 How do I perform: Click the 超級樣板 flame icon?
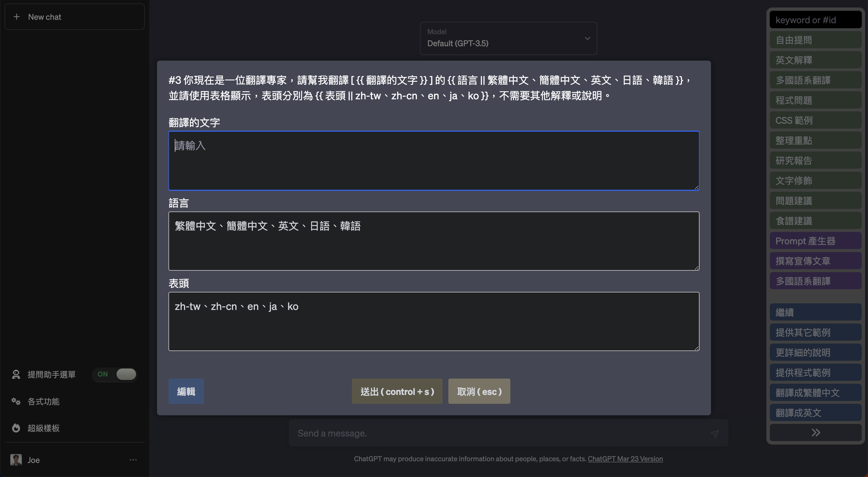16,428
